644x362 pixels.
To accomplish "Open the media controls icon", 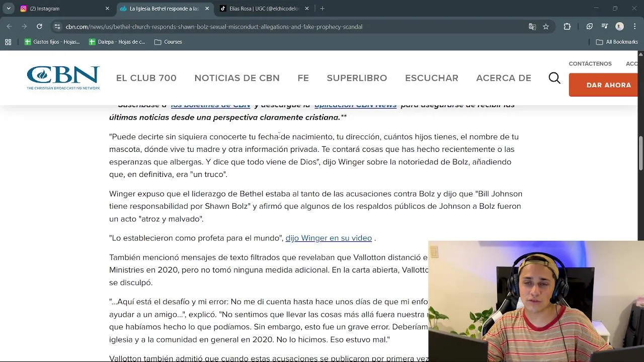I will click(605, 27).
